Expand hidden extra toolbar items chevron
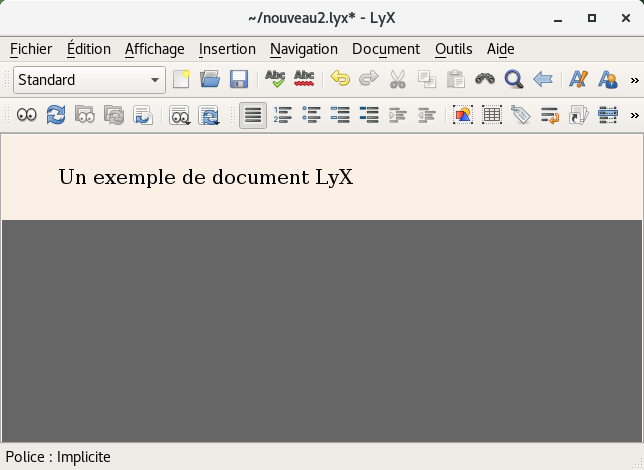The height and width of the screenshot is (470, 644). (x=635, y=115)
